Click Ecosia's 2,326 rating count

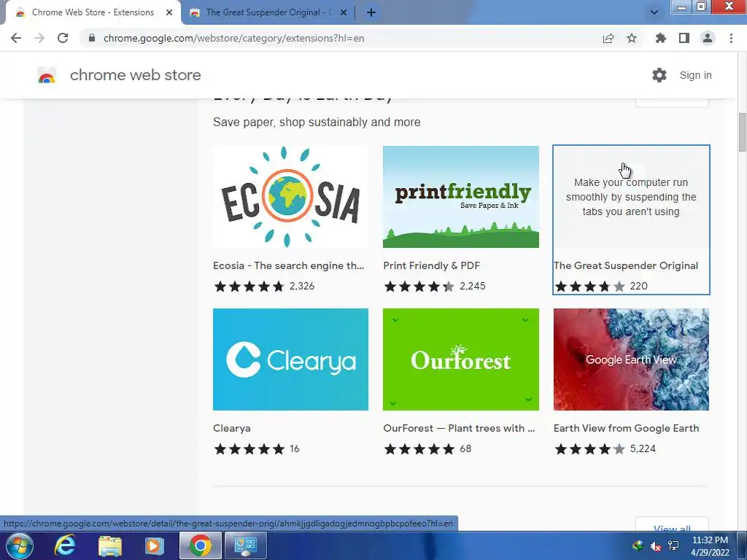(x=302, y=286)
